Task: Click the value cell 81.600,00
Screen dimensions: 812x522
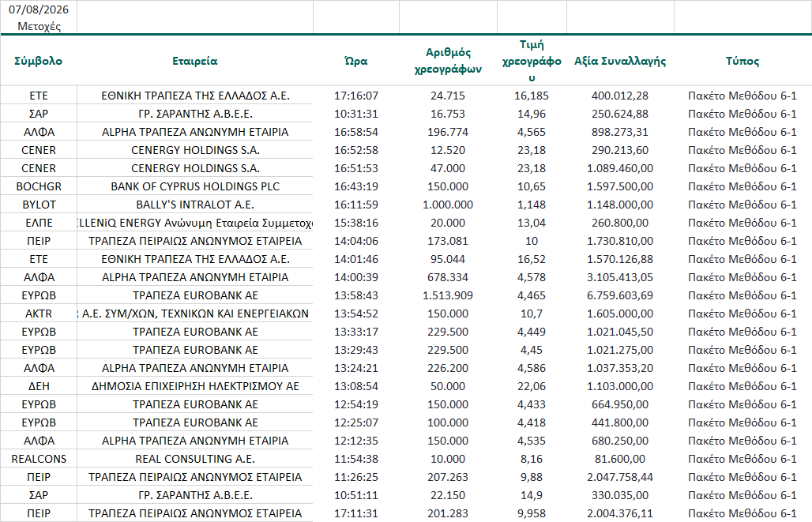Action: pos(620,459)
